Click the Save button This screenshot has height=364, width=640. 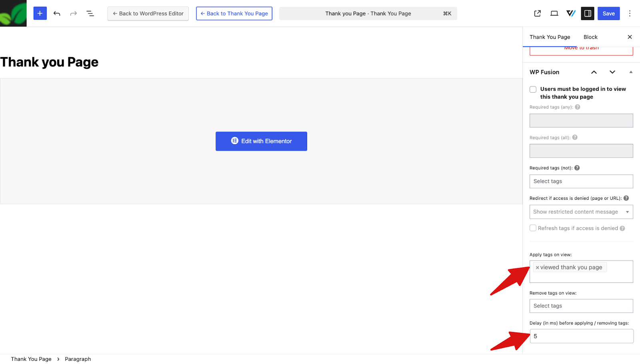[608, 13]
